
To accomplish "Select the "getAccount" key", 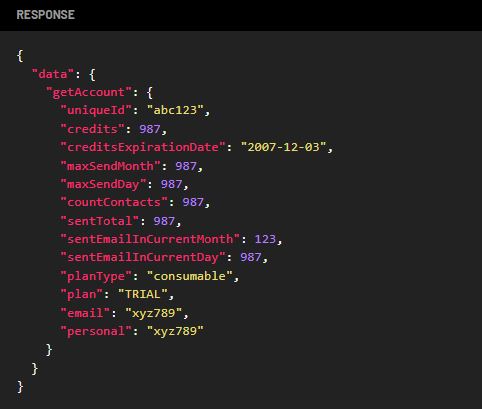I will (89, 92).
